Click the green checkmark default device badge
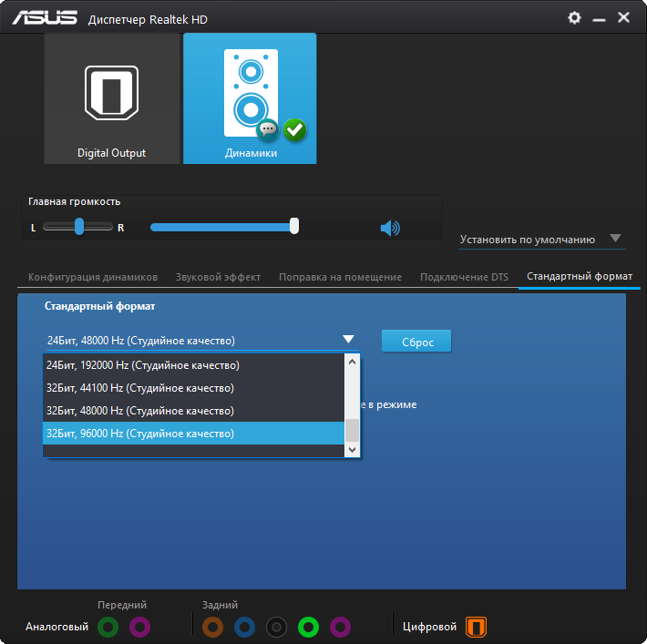The image size is (647, 644). 294,130
